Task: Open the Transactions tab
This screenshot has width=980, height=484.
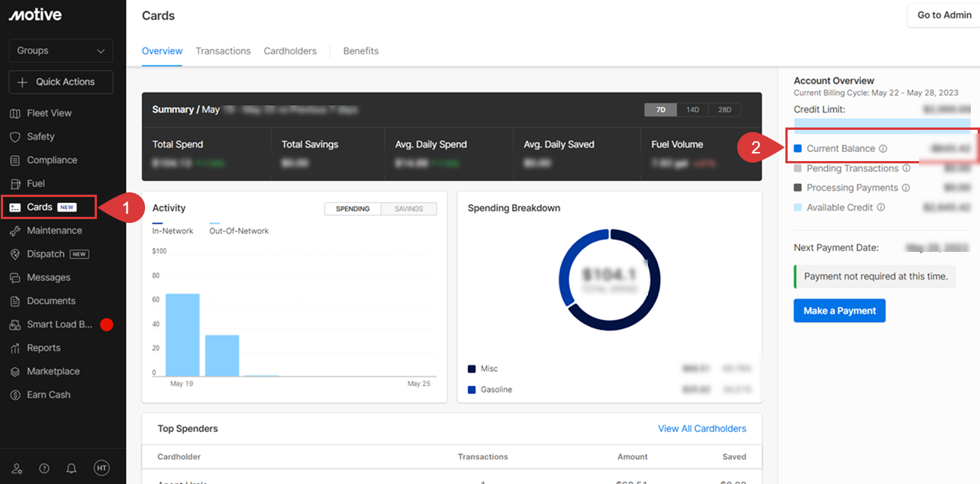Action: (223, 51)
